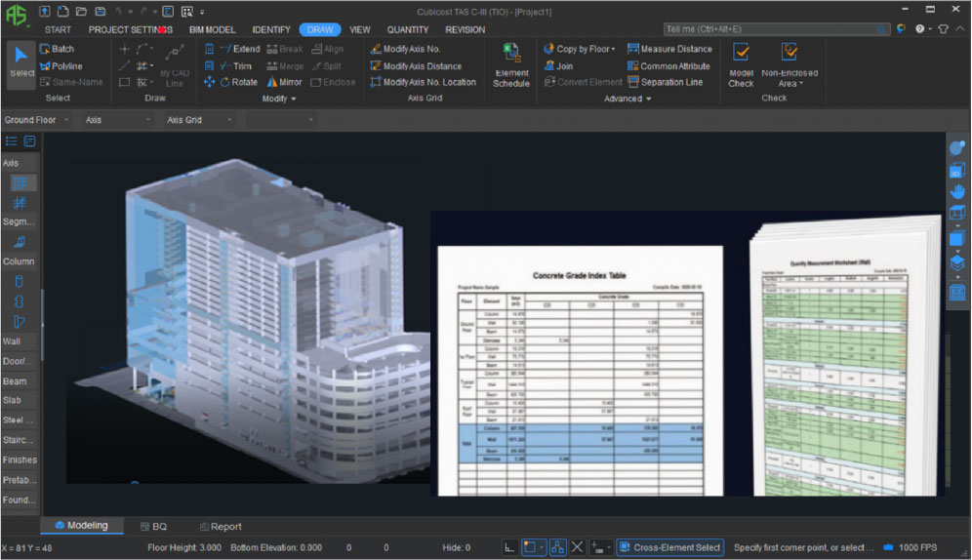972x560 pixels.
Task: Click Modify Axis No. Location
Action: [x=423, y=82]
